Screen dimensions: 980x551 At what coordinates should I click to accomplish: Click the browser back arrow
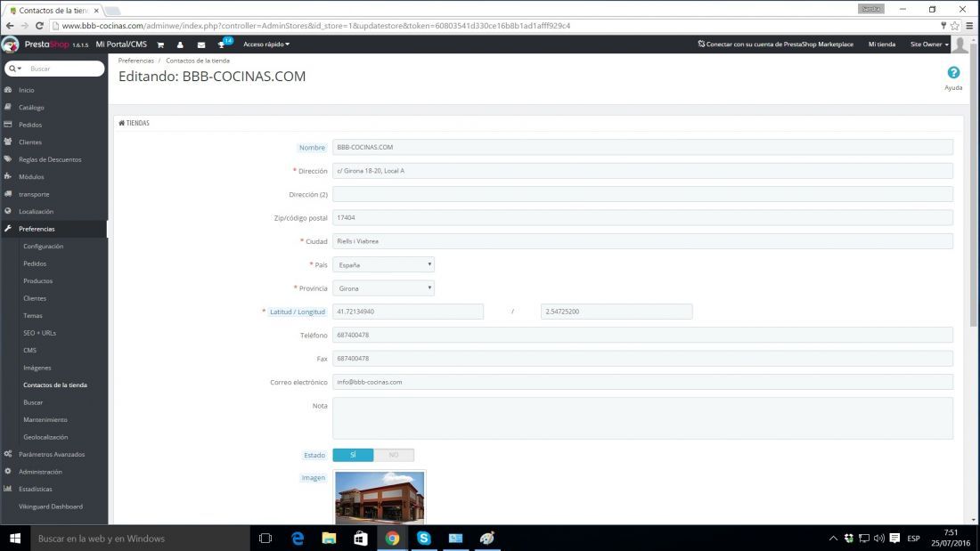(x=10, y=26)
